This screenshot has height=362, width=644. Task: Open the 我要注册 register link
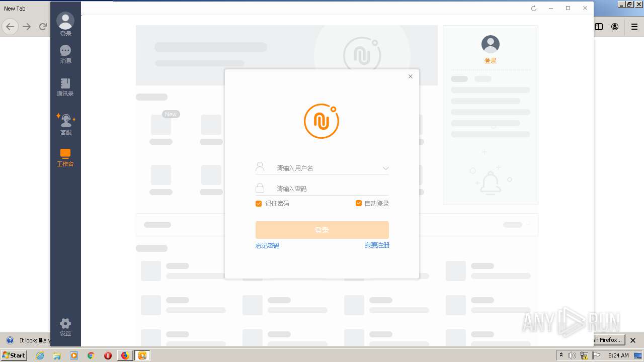377,245
